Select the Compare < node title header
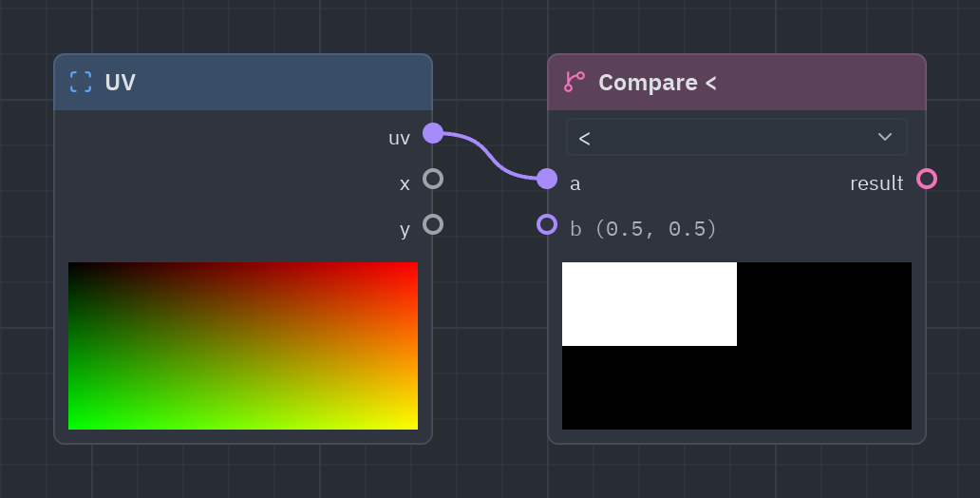 (x=737, y=83)
